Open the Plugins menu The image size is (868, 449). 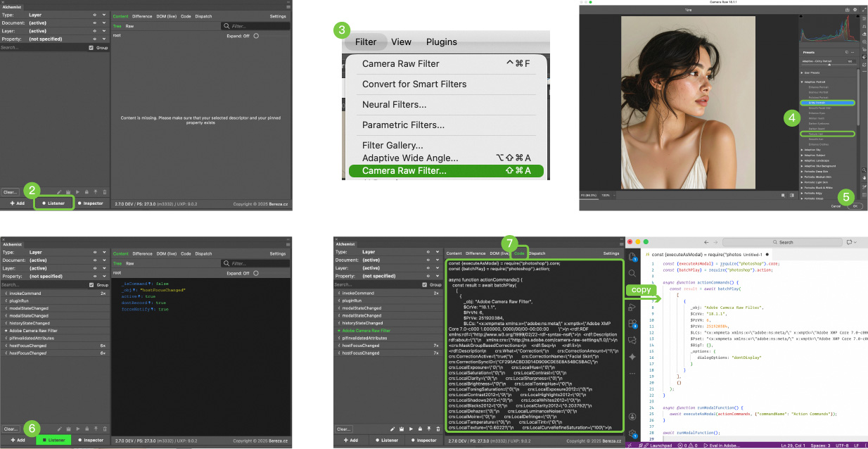[x=442, y=42]
